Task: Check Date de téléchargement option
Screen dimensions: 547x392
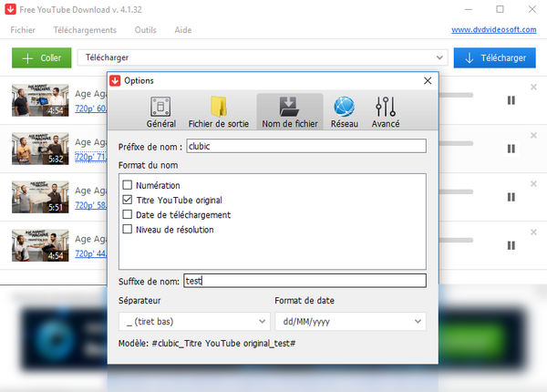Action: (128, 214)
